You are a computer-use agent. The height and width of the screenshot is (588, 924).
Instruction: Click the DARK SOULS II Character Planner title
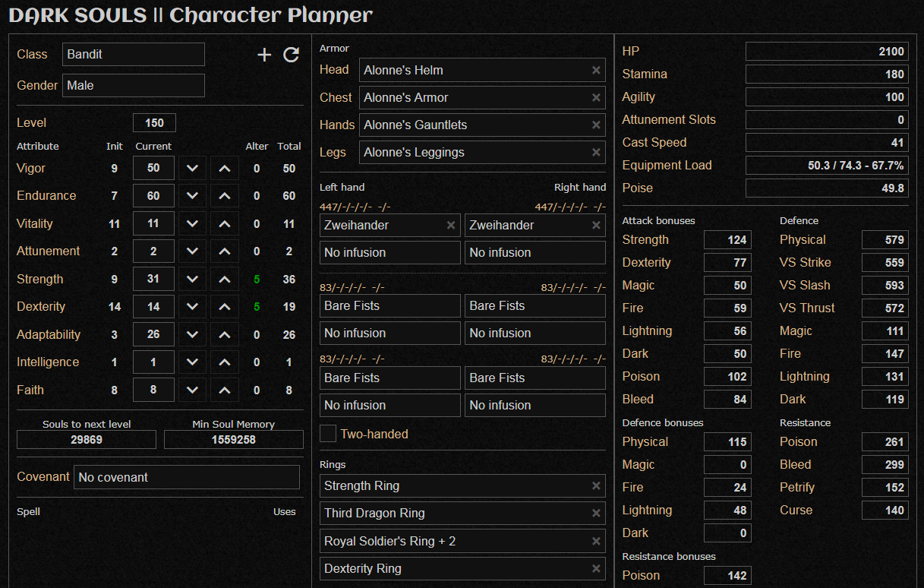191,15
